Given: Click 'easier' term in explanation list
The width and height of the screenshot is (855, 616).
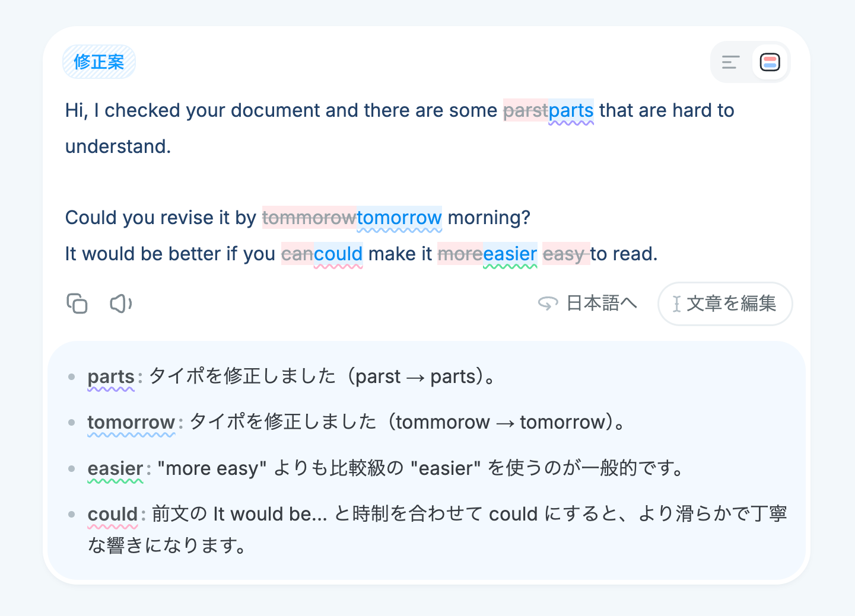Looking at the screenshot, I should (x=115, y=469).
